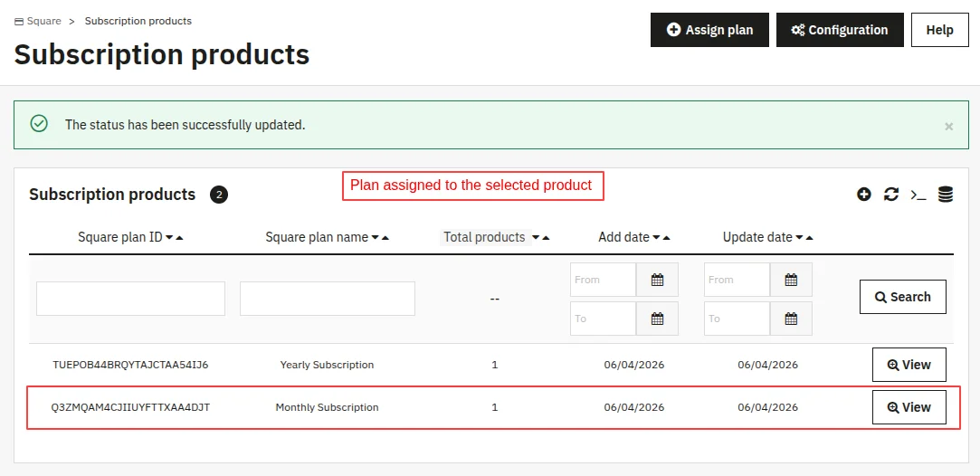Click the Add date column header
The width and height of the screenshot is (980, 476).
tap(623, 237)
